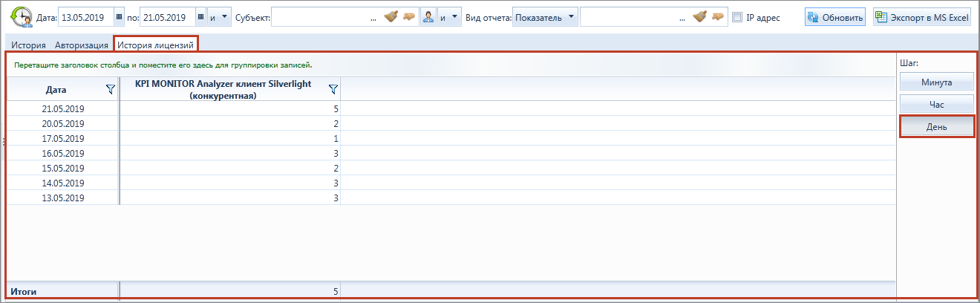Click the start date field 13.05.2019
The image size is (980, 303).
point(86,16)
